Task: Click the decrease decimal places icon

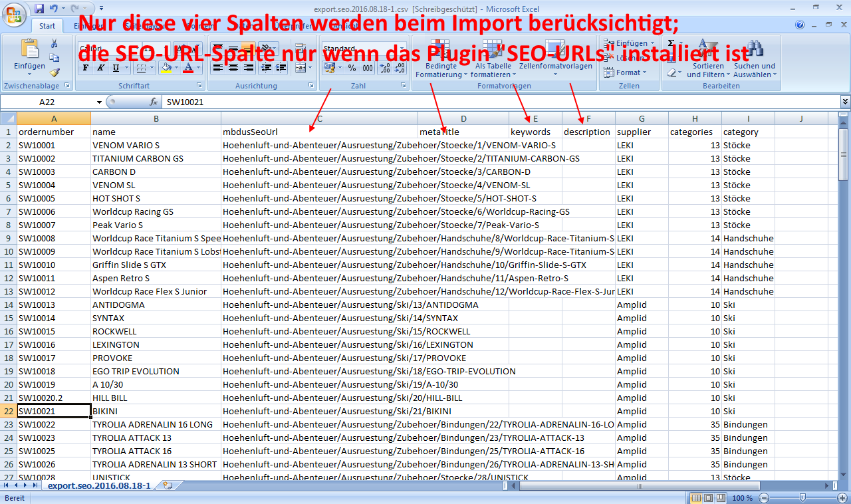Action: pos(400,68)
